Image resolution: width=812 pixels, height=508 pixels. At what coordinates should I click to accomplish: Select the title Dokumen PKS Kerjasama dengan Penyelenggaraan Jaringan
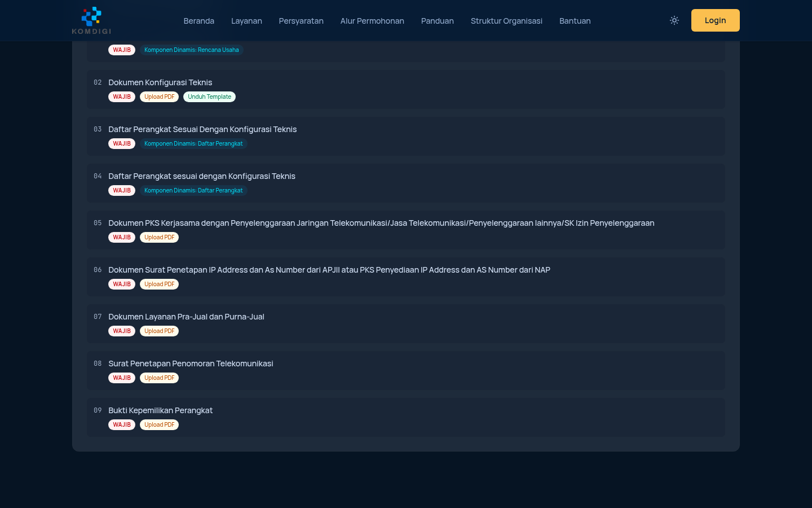pos(381,223)
